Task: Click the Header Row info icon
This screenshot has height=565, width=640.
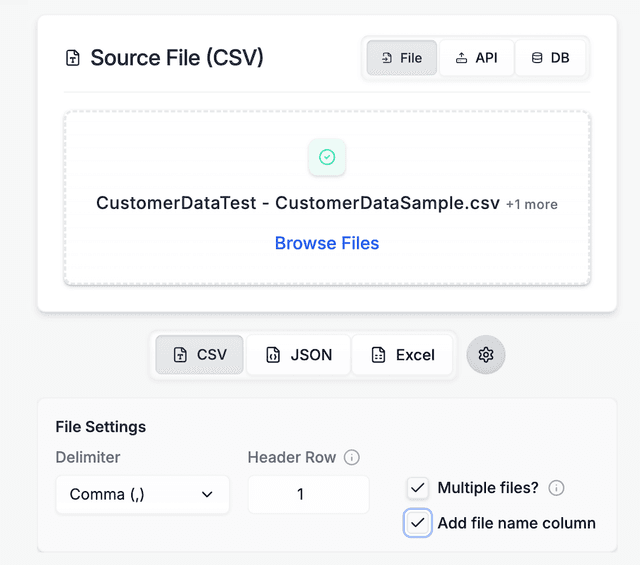Action: tap(351, 457)
